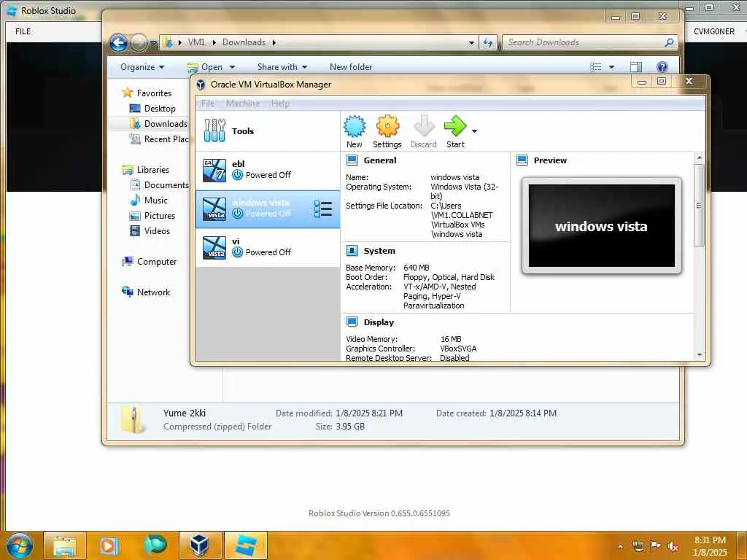Click the Search Downloads field
The height and width of the screenshot is (560, 747).
[x=589, y=42]
